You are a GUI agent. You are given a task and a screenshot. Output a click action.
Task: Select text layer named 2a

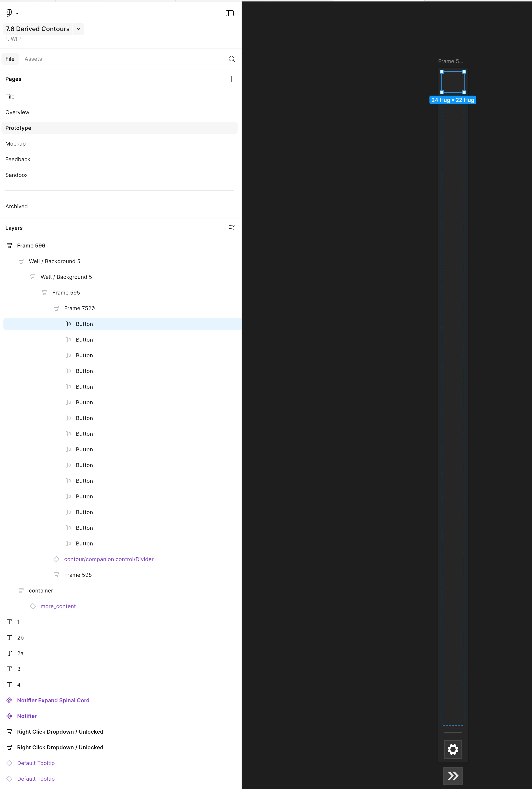click(x=20, y=653)
